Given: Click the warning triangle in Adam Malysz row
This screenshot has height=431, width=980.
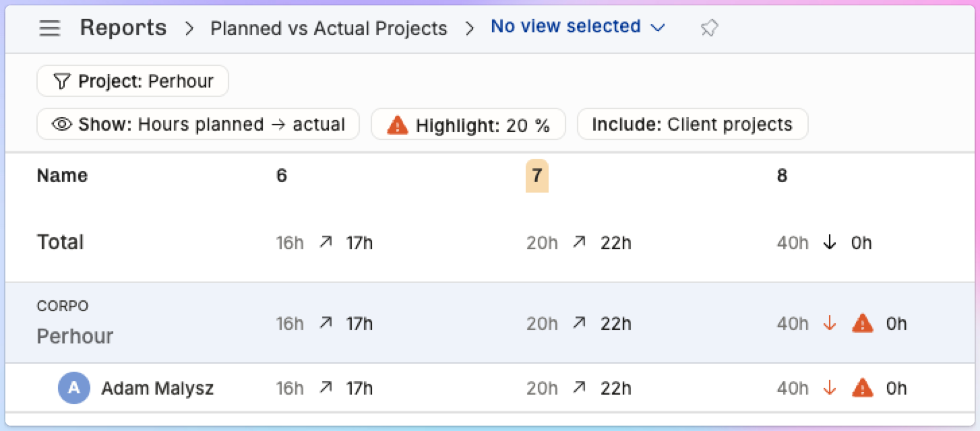Looking at the screenshot, I should 863,388.
